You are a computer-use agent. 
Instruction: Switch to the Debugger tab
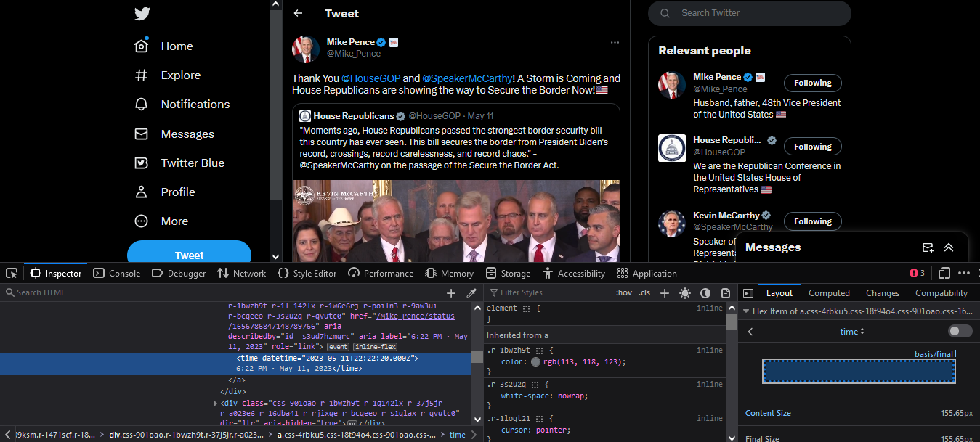coord(179,274)
